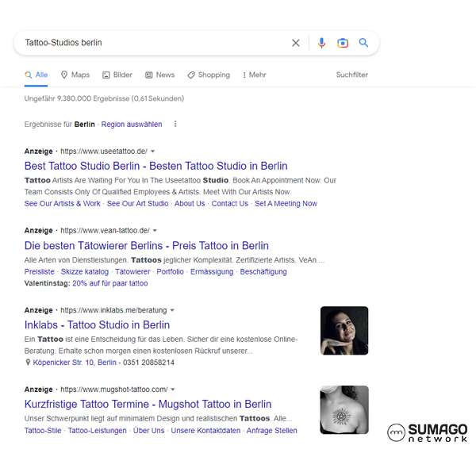476x476 pixels.
Task: Click Skizze katalog sitelink
Action: (x=85, y=271)
